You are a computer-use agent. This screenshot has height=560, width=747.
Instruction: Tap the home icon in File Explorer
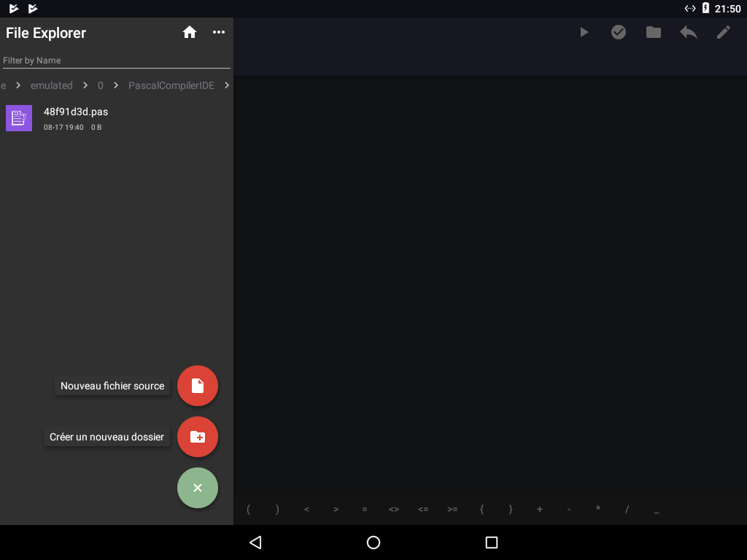pos(190,32)
